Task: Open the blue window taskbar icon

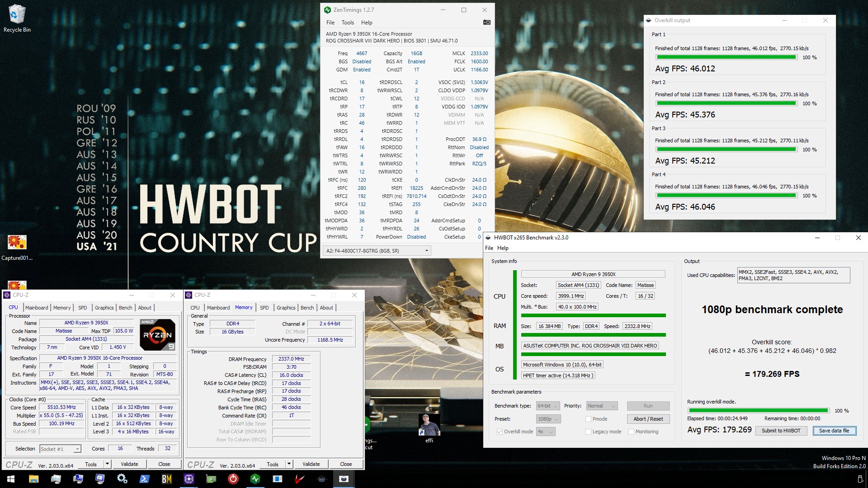Action: pyautogui.click(x=278, y=479)
